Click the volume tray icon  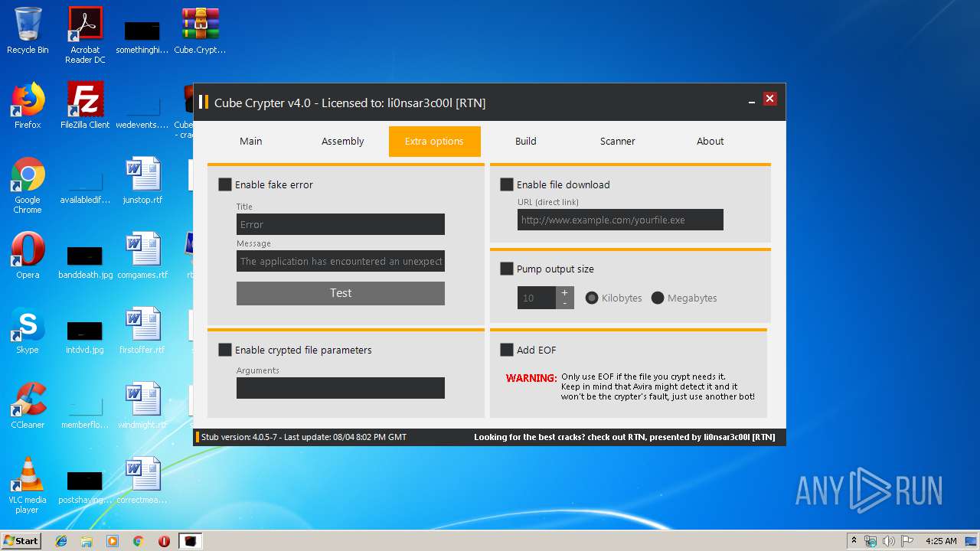coord(889,541)
